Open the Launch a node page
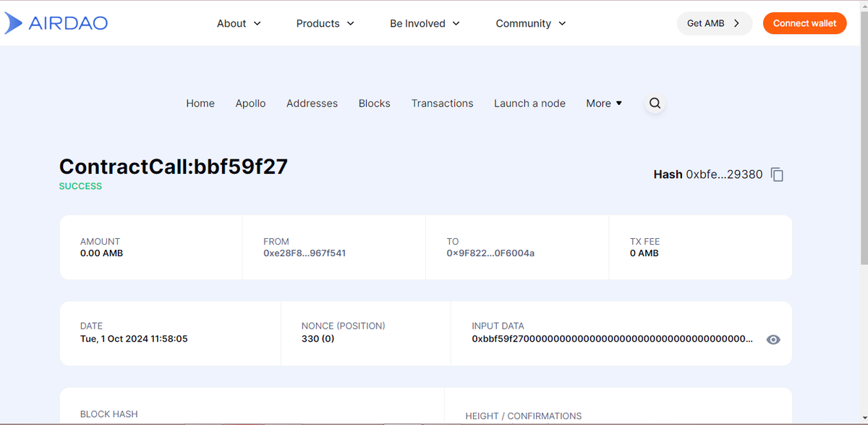868x425 pixels. click(x=529, y=104)
